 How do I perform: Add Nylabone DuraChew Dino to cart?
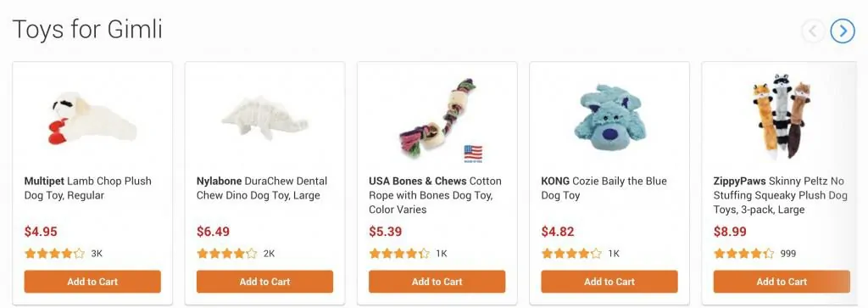264,282
